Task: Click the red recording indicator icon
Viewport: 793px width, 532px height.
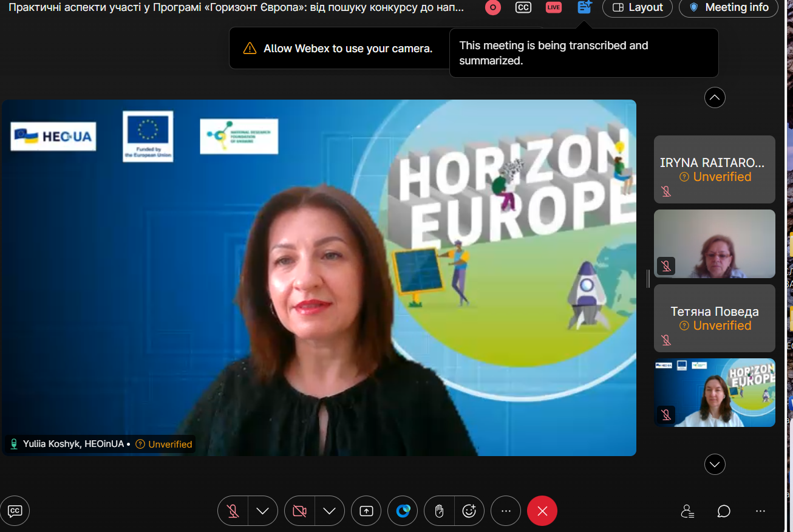Action: pyautogui.click(x=493, y=8)
